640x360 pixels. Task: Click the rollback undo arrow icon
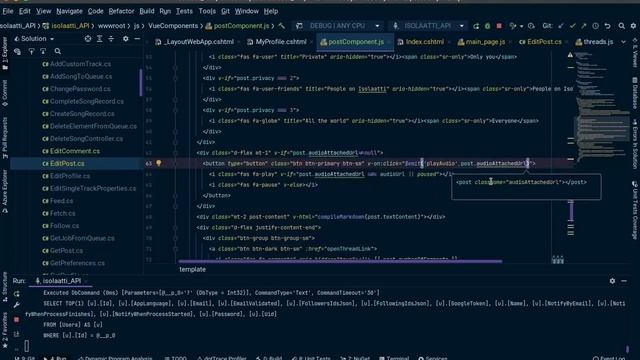pyautogui.click(x=607, y=26)
